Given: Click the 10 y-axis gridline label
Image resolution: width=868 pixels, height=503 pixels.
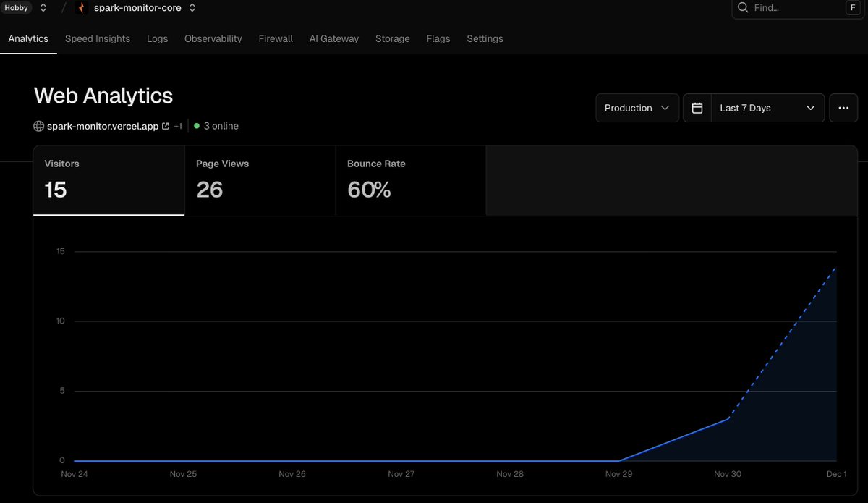Looking at the screenshot, I should tap(61, 321).
